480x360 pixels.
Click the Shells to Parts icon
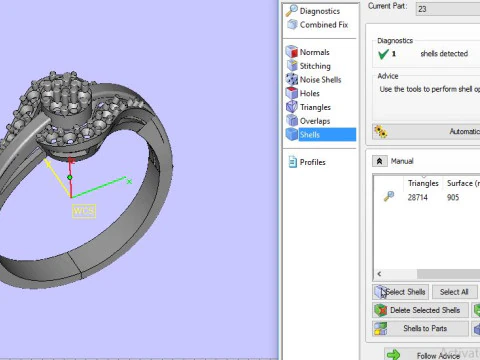[380, 328]
